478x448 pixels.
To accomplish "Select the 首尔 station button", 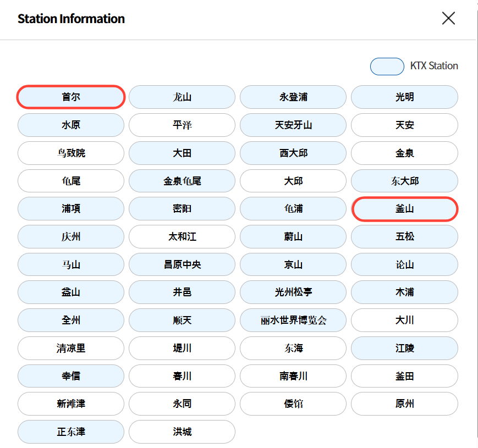I will coord(72,97).
